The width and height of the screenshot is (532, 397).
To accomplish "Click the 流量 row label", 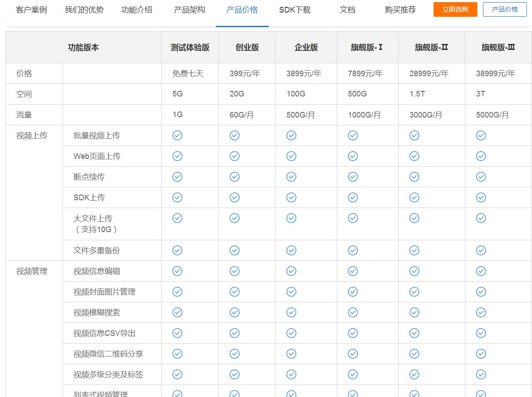I will pos(24,115).
